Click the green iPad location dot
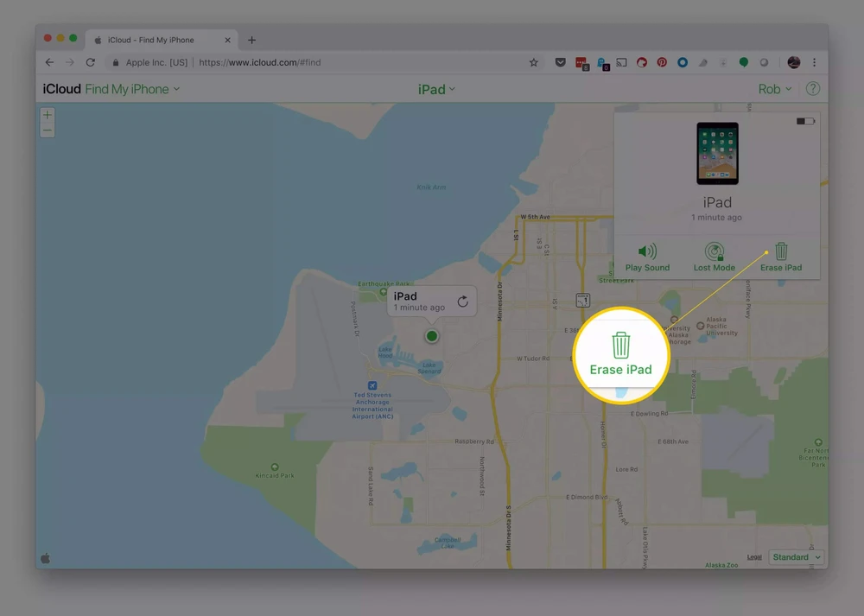The height and width of the screenshot is (616, 864). pyautogui.click(x=431, y=336)
